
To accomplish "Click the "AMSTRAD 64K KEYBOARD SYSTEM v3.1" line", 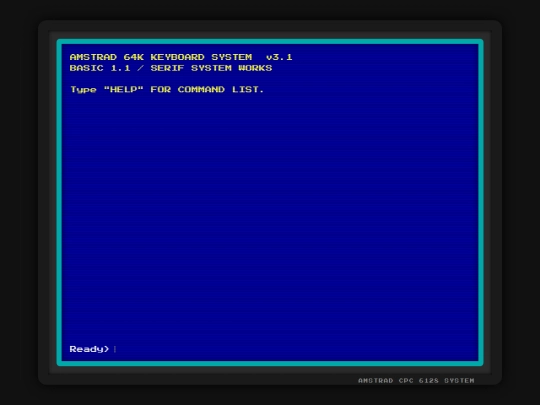I will [181, 57].
